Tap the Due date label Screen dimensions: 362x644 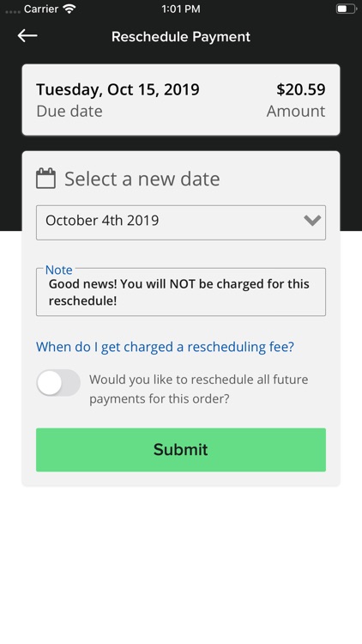coord(69,112)
